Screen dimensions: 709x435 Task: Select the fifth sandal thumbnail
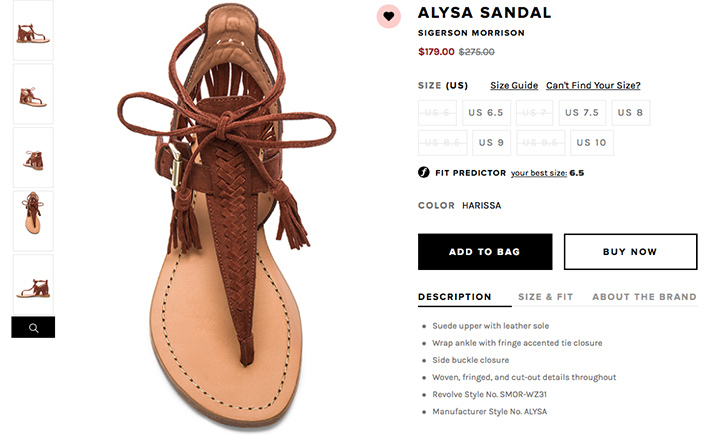tap(33, 284)
